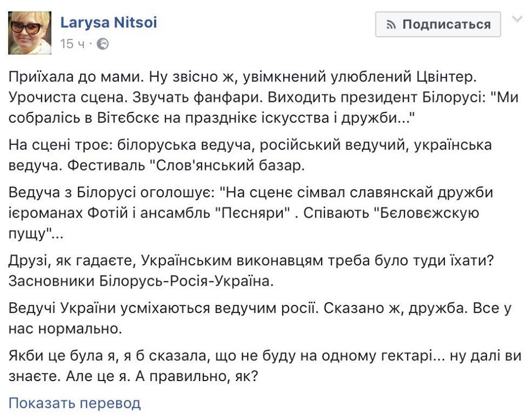The height and width of the screenshot is (420, 526).
Task: Click the paragraph starting 'Ведуча з Білорусі'
Action: 251,213
